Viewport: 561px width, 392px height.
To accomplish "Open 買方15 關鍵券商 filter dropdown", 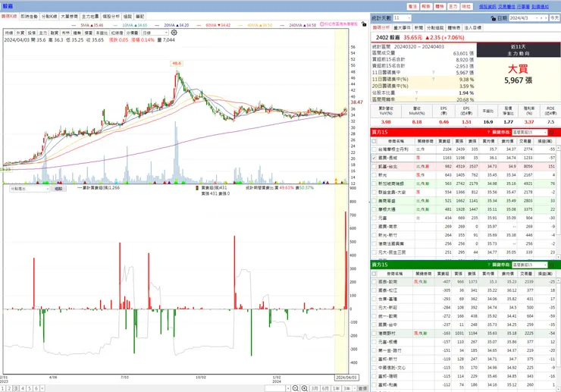I will [x=529, y=132].
